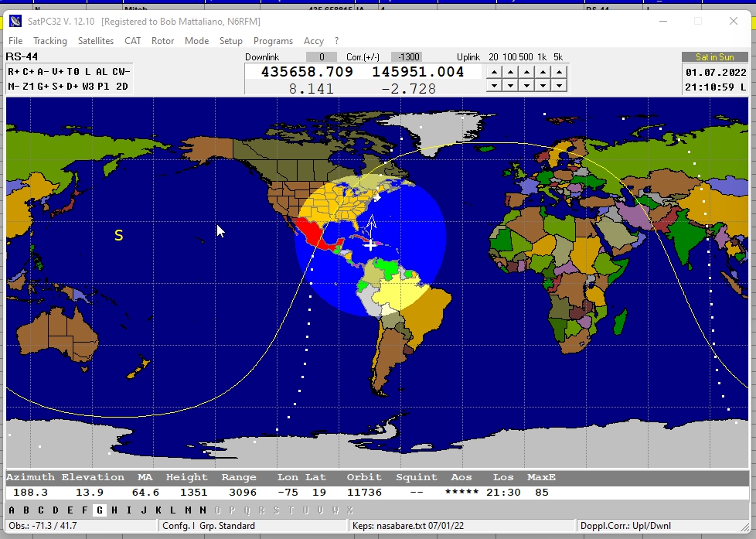Click the Corr.(+/-) value -1300
756x539 pixels.
[x=407, y=57]
